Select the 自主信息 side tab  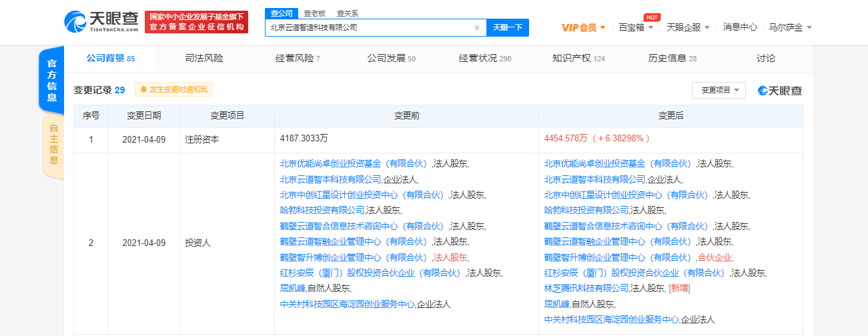coord(53,145)
